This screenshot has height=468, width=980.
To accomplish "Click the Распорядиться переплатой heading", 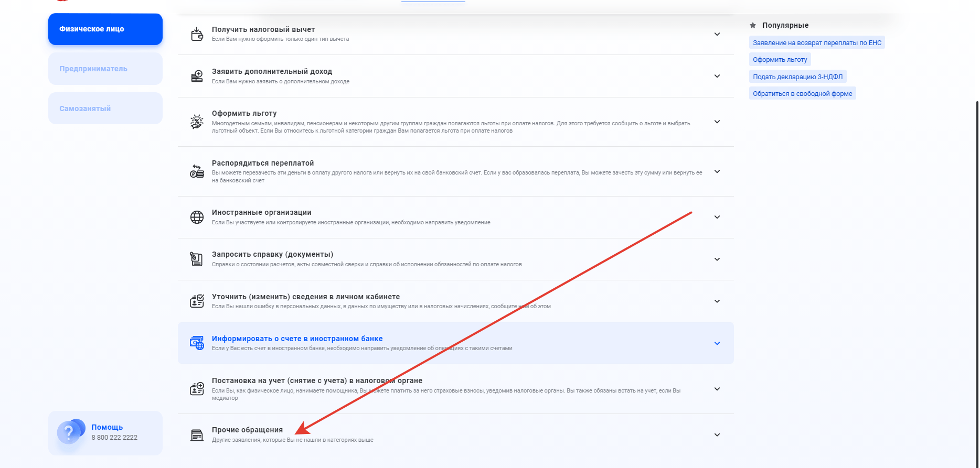I will coord(263,163).
